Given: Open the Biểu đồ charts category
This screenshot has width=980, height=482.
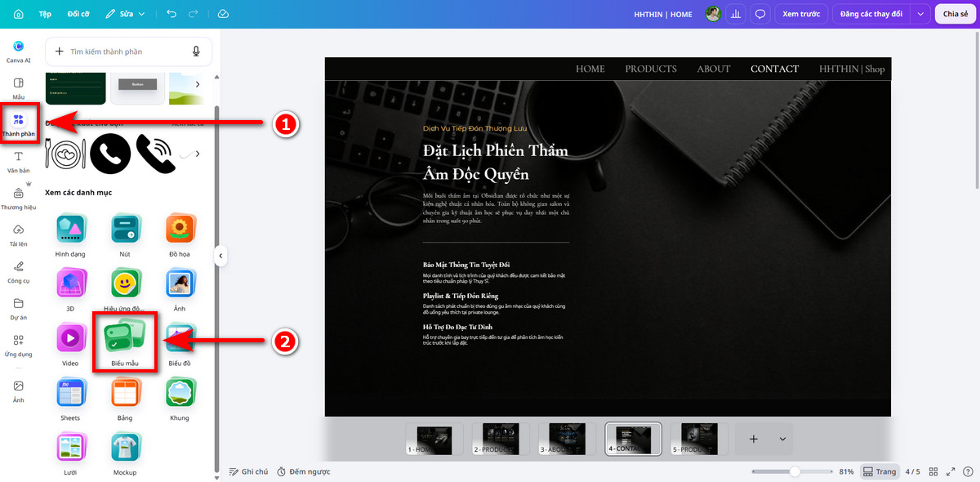Looking at the screenshot, I should point(180,345).
